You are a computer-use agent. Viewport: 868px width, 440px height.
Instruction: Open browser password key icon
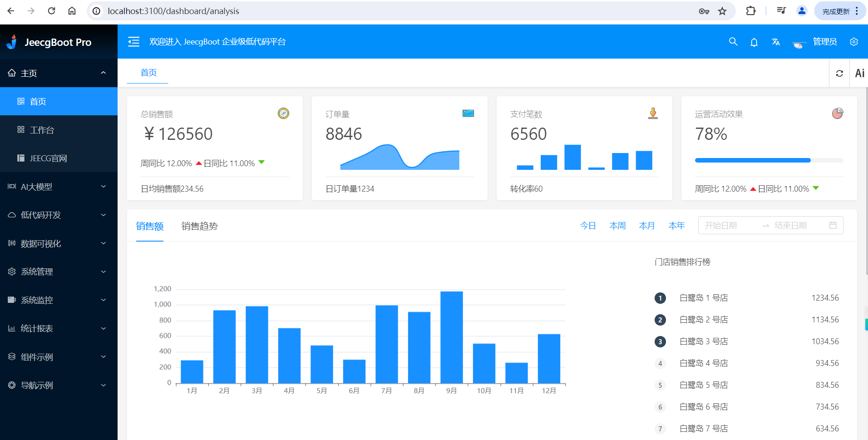click(704, 11)
